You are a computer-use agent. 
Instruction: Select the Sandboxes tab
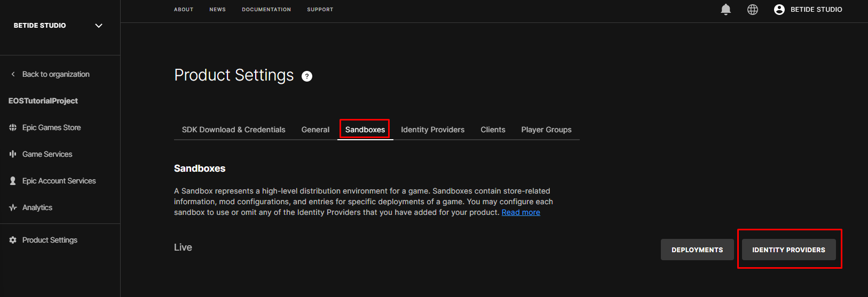click(x=365, y=130)
